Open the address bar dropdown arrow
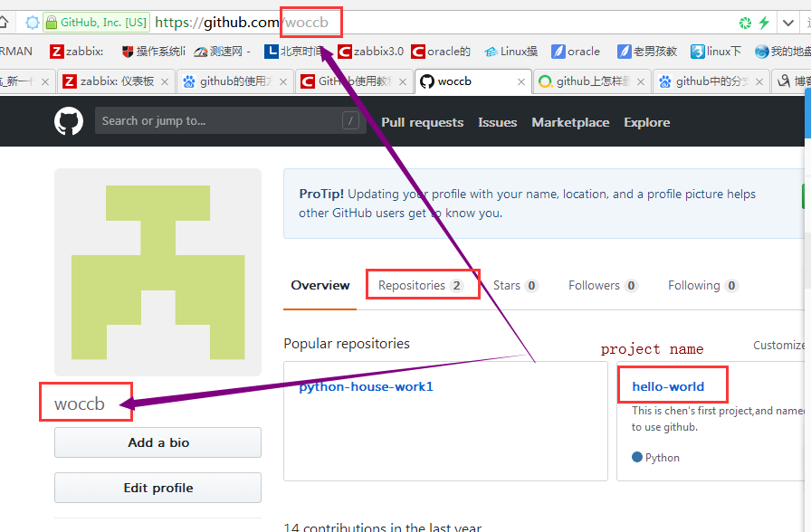This screenshot has height=532, width=811. 788,23
